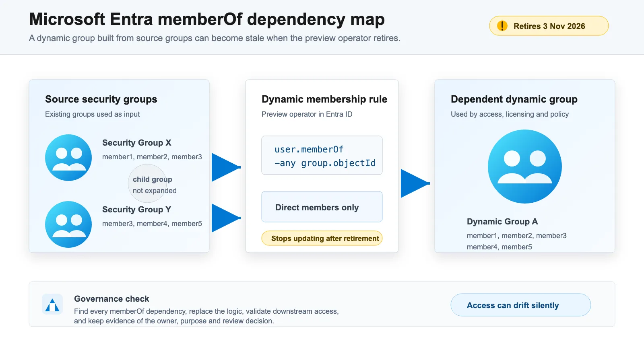Click the "Microsoft Entra memberOf dependency map" title
The height and width of the screenshot is (362, 644).
(207, 19)
